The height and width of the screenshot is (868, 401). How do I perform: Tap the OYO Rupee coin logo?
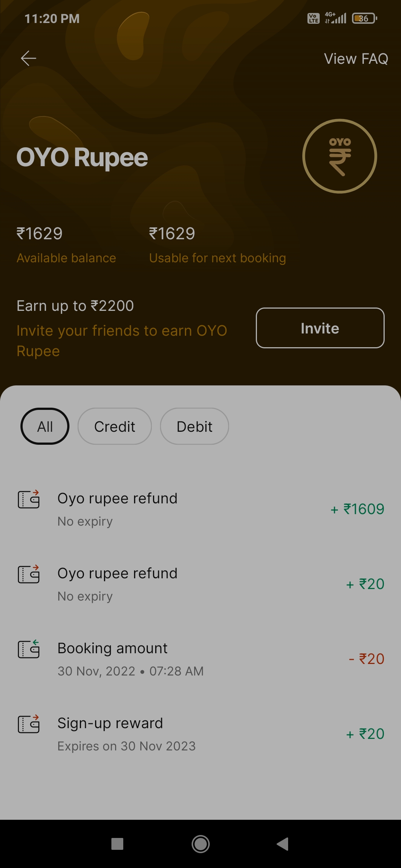coord(339,156)
